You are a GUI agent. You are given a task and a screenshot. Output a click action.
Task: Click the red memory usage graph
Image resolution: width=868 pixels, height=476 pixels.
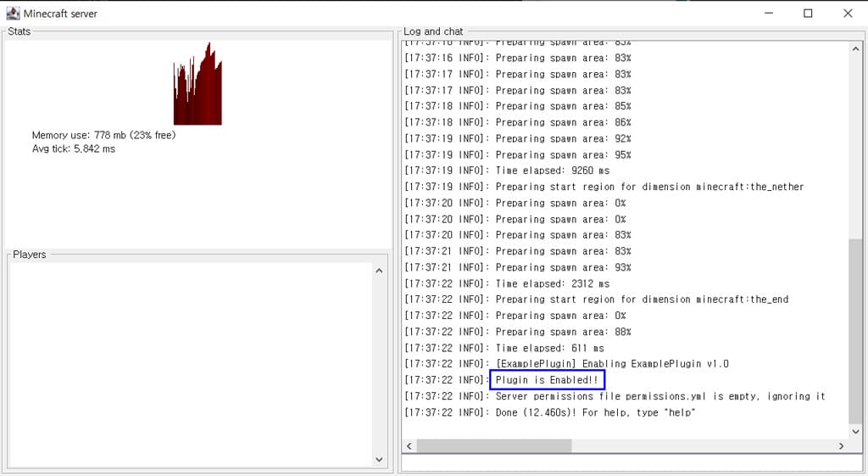point(198,85)
